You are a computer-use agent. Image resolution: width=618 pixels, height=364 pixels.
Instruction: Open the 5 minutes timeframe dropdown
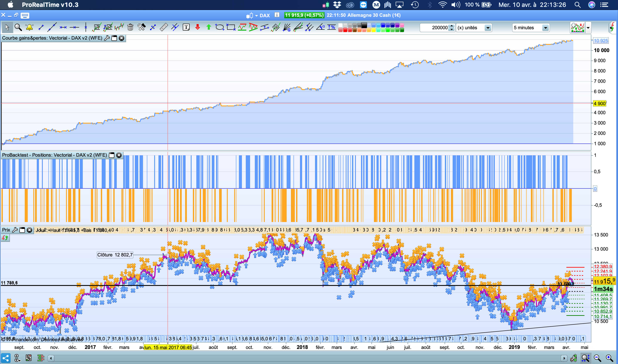point(545,28)
